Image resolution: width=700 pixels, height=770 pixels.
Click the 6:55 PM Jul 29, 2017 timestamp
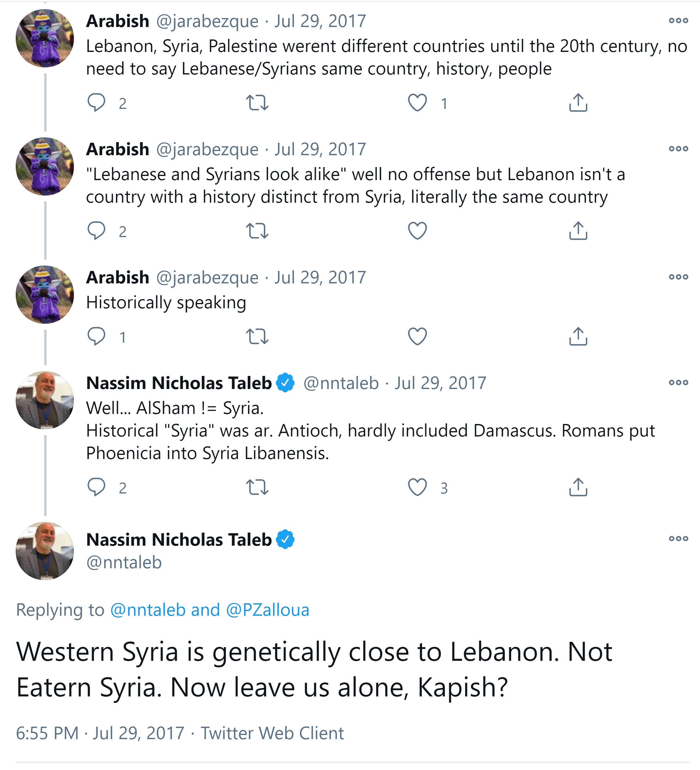100,733
